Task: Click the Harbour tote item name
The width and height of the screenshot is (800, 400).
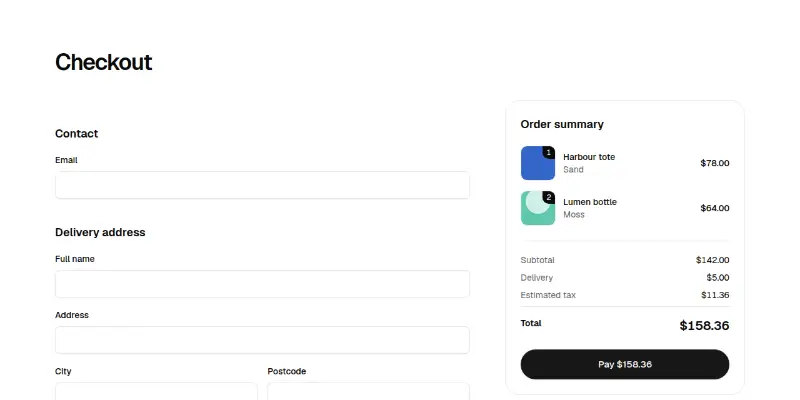Action: click(x=589, y=157)
